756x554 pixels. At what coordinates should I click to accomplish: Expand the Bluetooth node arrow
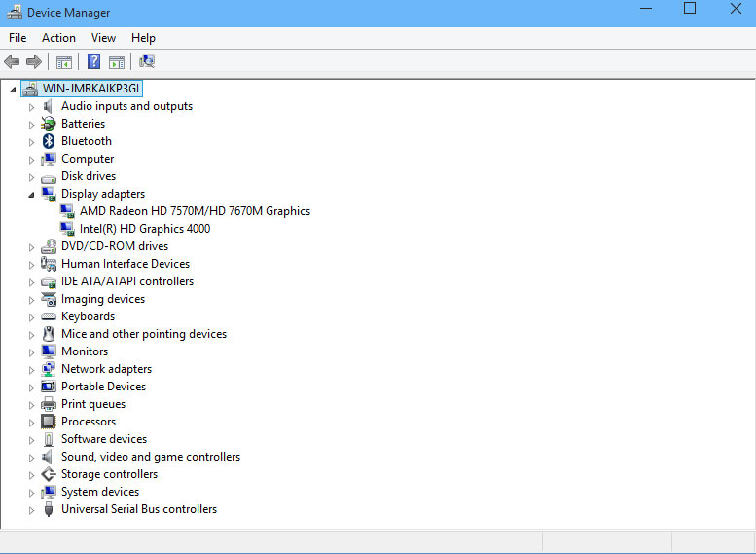[31, 142]
